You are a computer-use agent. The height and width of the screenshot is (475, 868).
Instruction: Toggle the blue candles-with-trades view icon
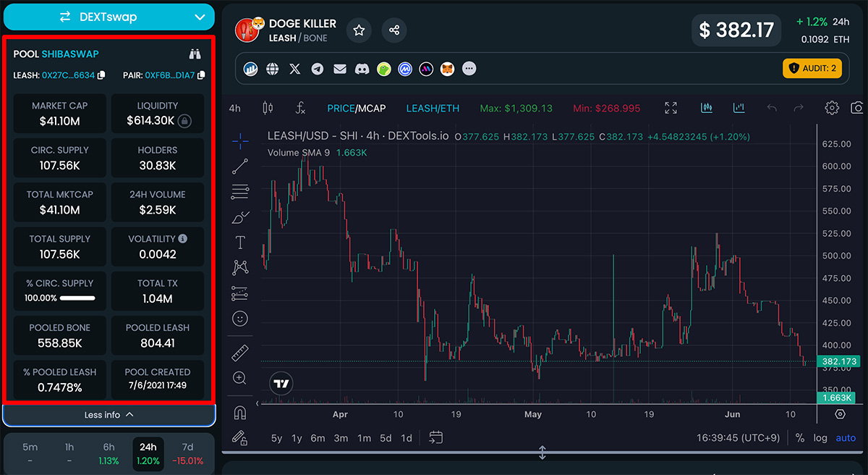pyautogui.click(x=707, y=108)
